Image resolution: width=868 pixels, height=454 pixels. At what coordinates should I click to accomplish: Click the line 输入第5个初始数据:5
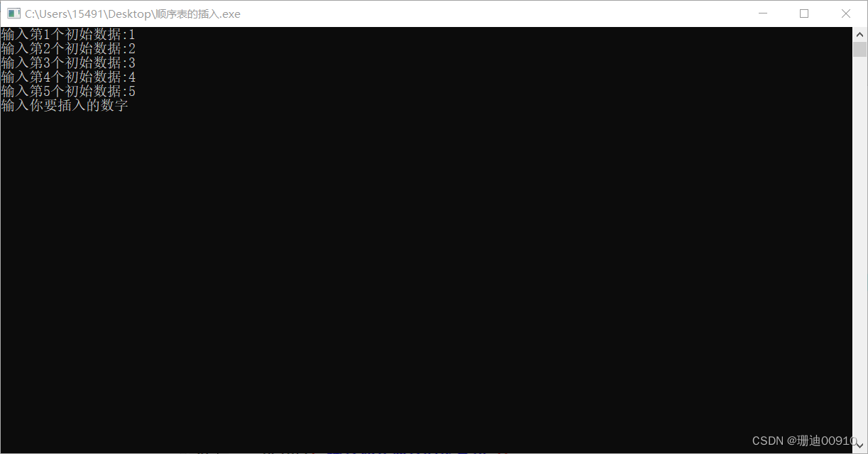[68, 91]
